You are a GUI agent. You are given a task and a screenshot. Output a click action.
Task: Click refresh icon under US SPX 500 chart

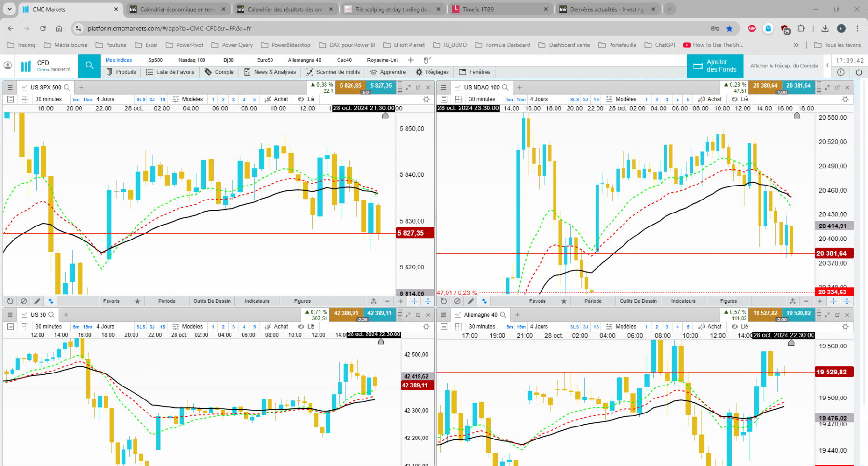[x=10, y=301]
